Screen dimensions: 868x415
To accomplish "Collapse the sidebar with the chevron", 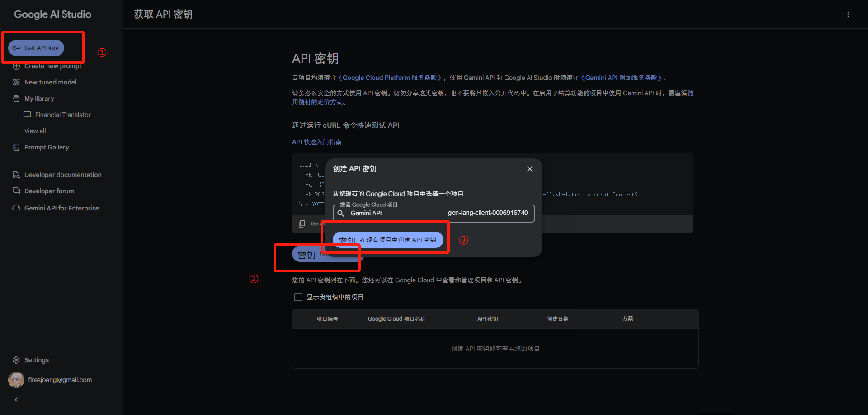I will (16, 400).
